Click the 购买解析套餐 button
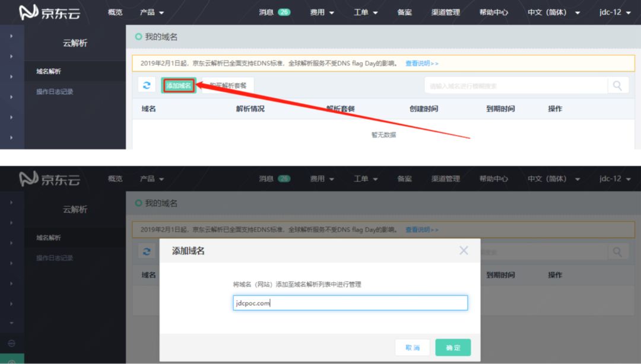The image size is (641, 364). (x=228, y=85)
